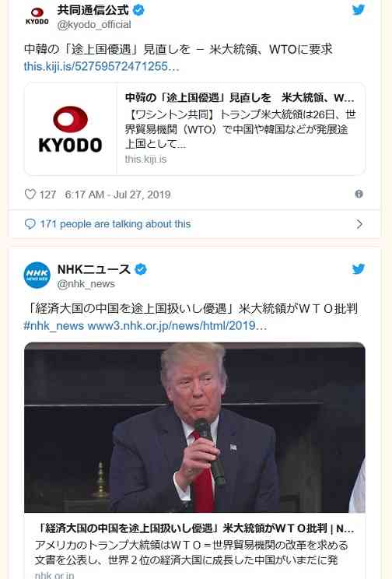
Task: Open the @nhk_news handle
Action: 86,284
